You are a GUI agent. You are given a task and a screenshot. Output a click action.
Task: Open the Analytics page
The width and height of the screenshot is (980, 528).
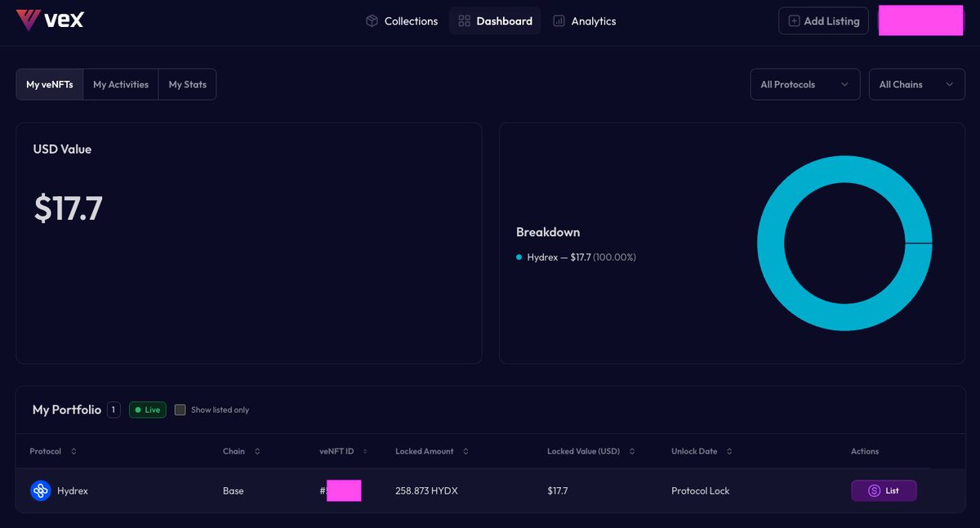[585, 21]
